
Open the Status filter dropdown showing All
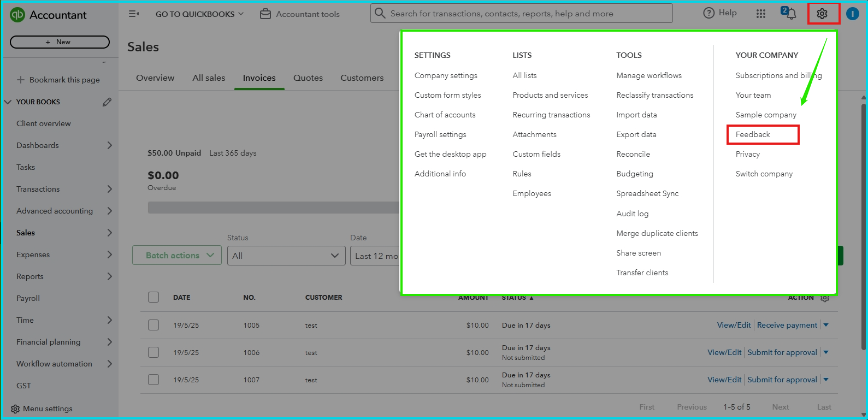click(286, 256)
